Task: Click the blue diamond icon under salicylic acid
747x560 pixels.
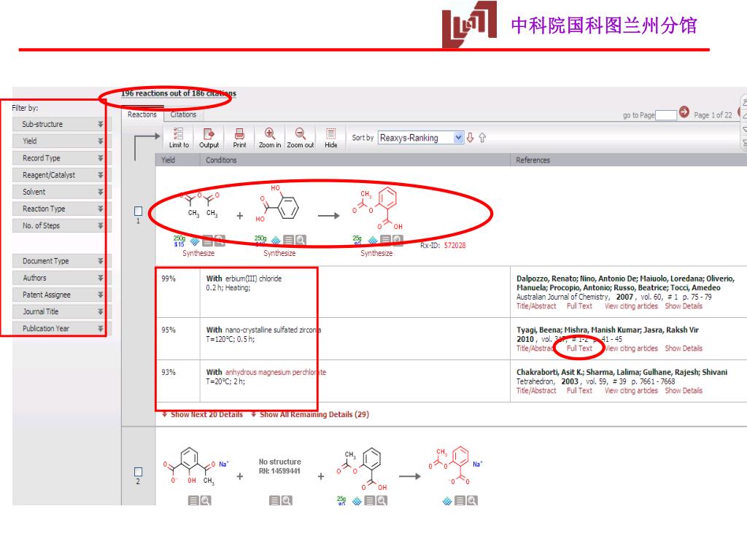Action: point(276,240)
